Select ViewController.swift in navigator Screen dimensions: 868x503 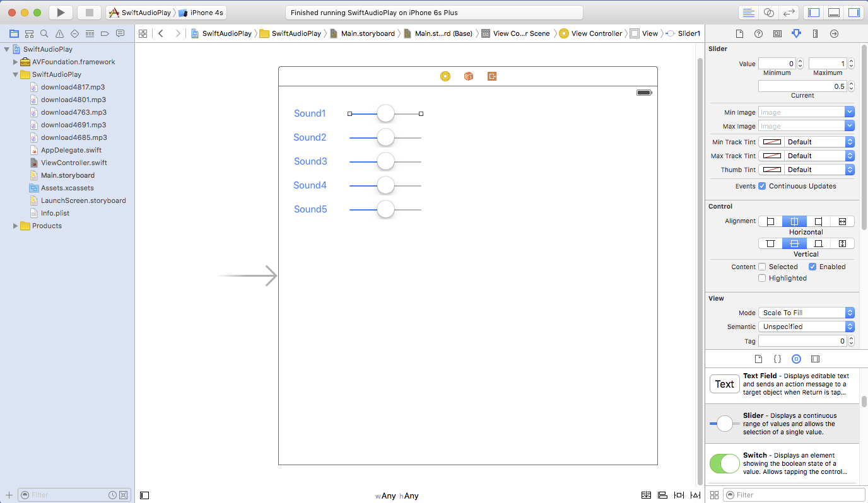coord(74,163)
